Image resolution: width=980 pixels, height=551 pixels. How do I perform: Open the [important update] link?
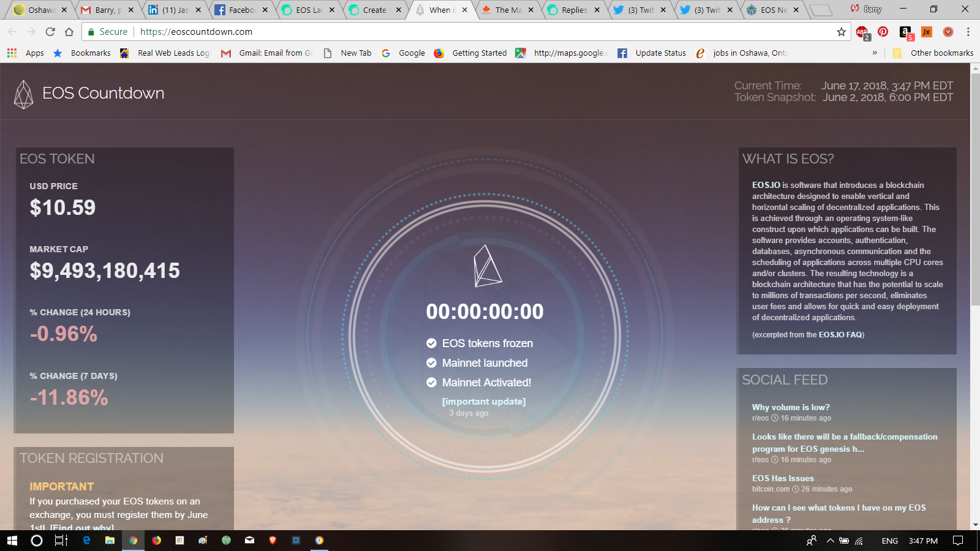[x=484, y=402]
